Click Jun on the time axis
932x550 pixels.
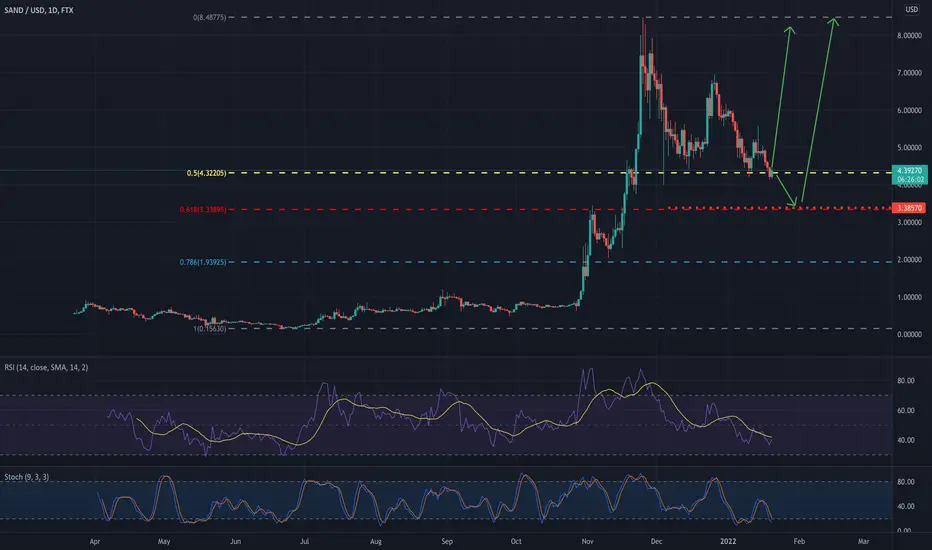pos(235,541)
